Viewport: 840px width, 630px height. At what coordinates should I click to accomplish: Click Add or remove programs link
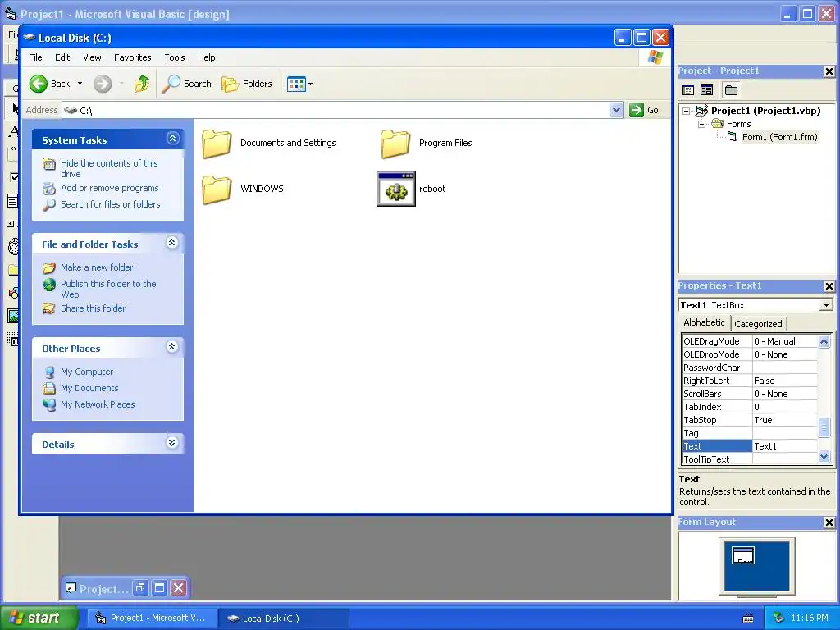[x=110, y=188]
